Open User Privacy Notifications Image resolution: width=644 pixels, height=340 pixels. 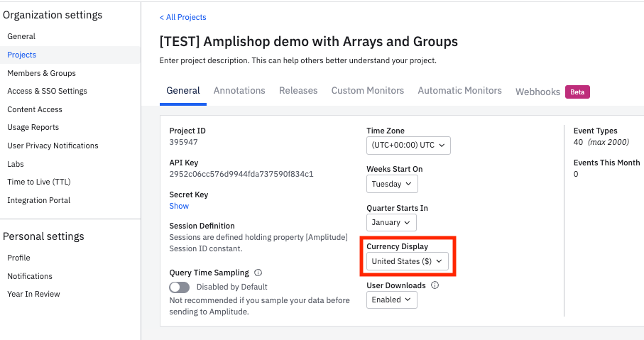(53, 146)
